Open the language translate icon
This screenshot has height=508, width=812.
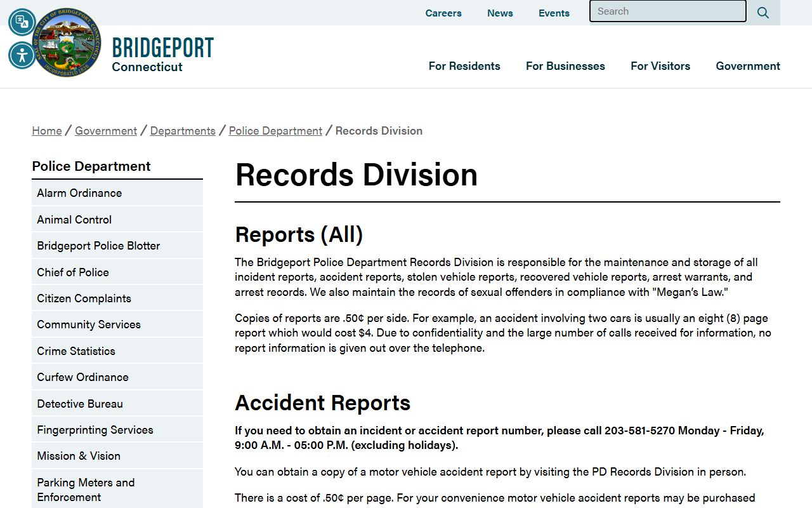(22, 22)
